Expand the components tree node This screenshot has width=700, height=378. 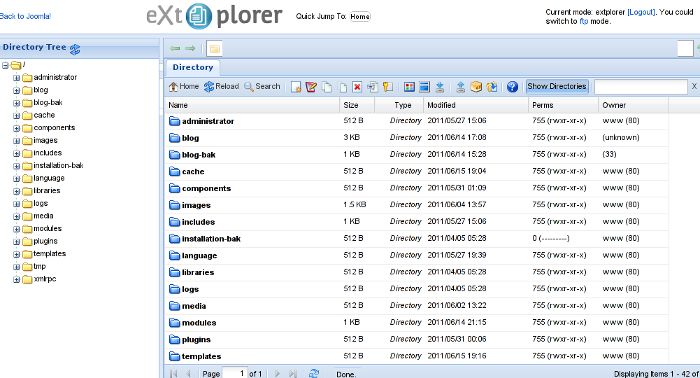[17, 128]
